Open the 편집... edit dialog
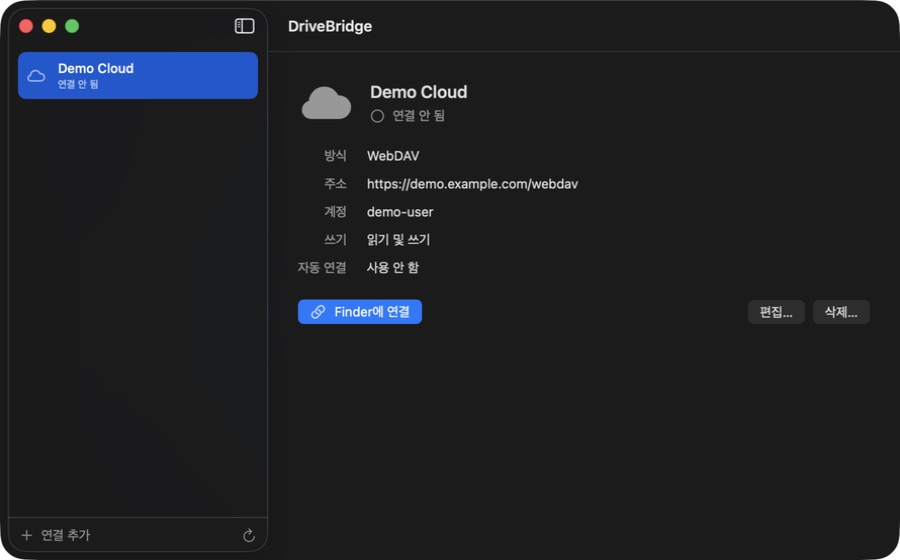Image resolution: width=900 pixels, height=560 pixels. (x=776, y=312)
